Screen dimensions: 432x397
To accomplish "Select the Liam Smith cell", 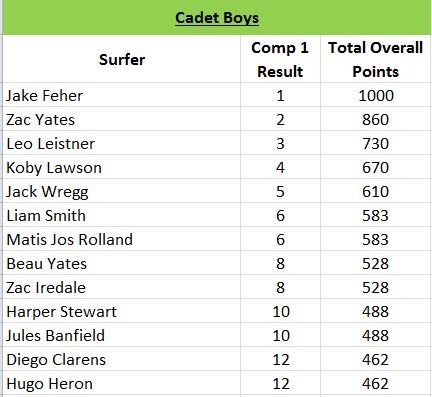I will pyautogui.click(x=122, y=215).
